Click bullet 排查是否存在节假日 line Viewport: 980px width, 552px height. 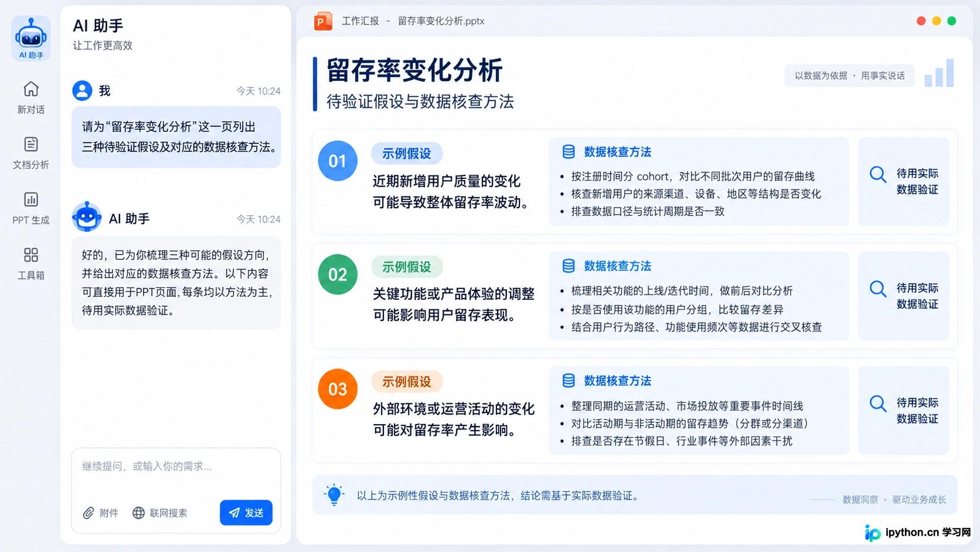[x=682, y=441]
